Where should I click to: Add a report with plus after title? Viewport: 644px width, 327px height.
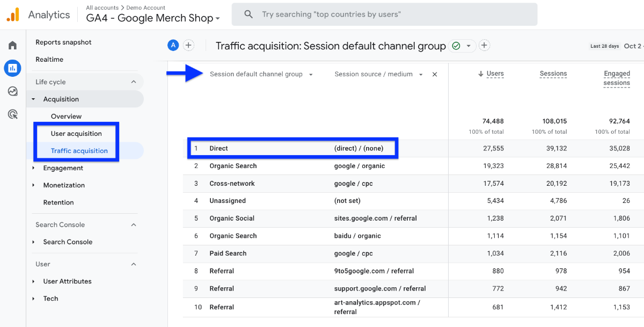point(484,46)
